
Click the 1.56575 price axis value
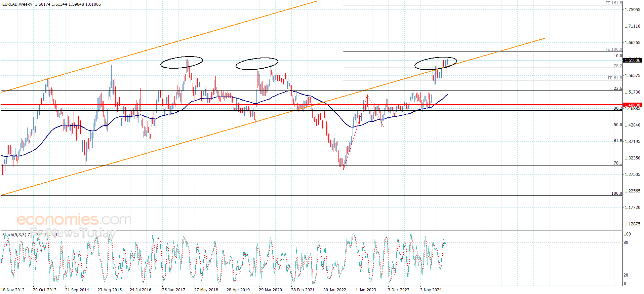pyautogui.click(x=632, y=76)
